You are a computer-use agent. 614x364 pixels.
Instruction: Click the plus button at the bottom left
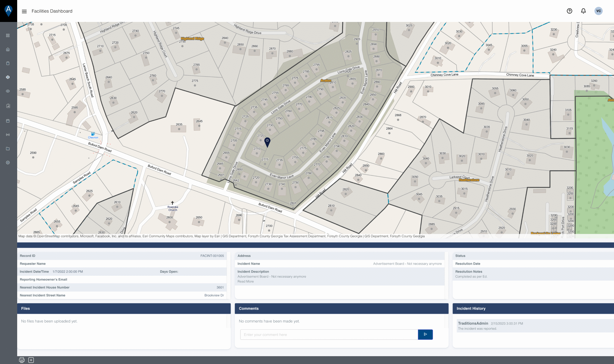31,360
